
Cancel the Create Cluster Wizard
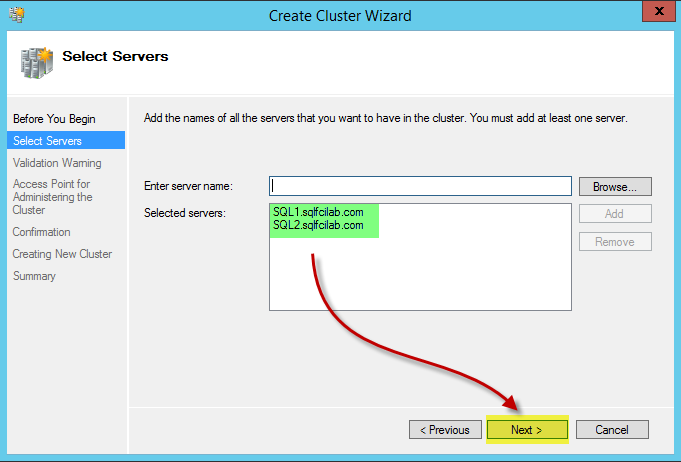612,430
